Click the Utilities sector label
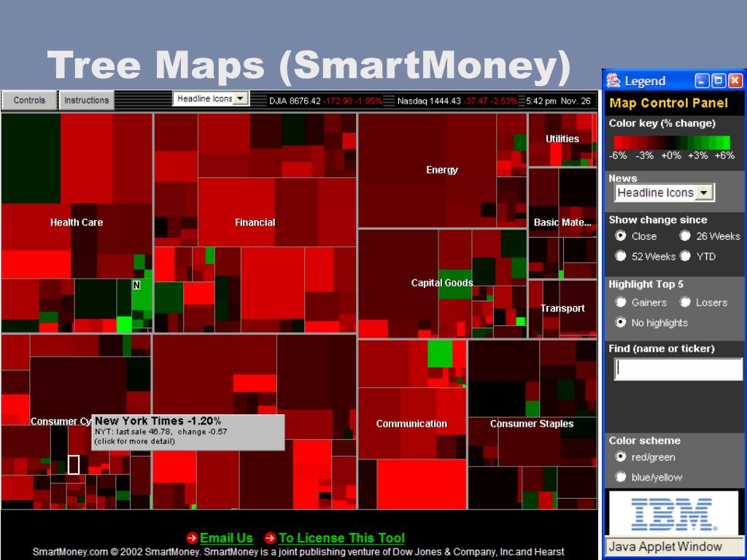 click(562, 139)
